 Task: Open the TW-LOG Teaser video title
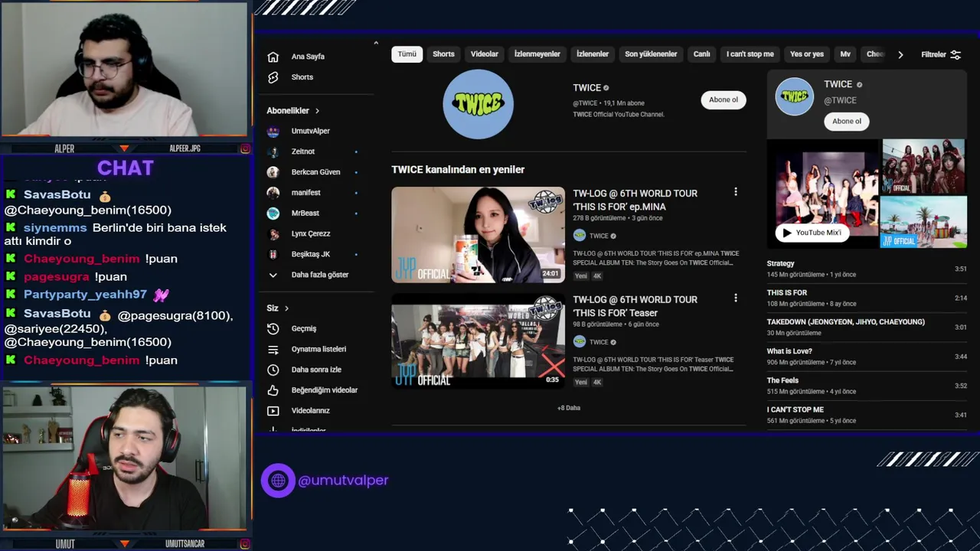coord(635,306)
